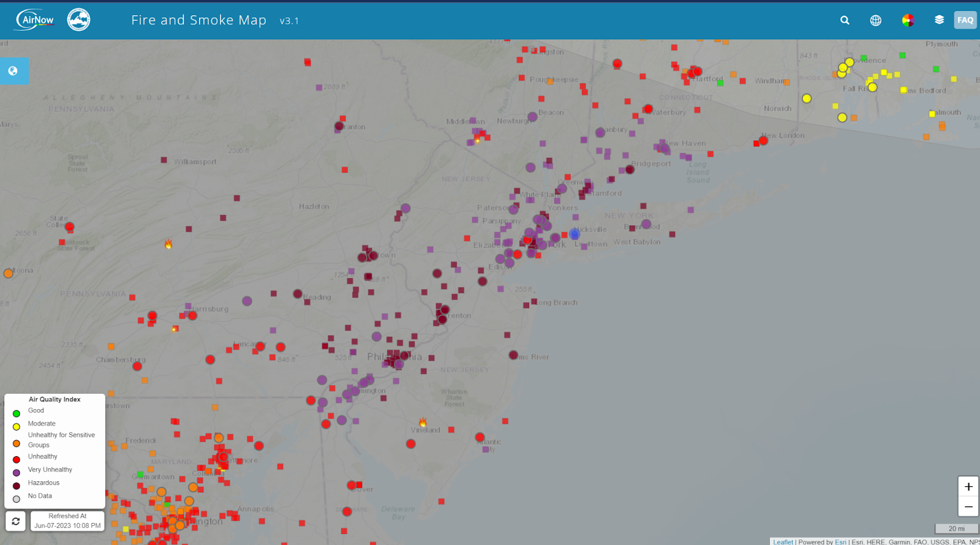Screen dimensions: 980x545
Task: Click the red circle near Chambersburg
Action: pos(137,366)
